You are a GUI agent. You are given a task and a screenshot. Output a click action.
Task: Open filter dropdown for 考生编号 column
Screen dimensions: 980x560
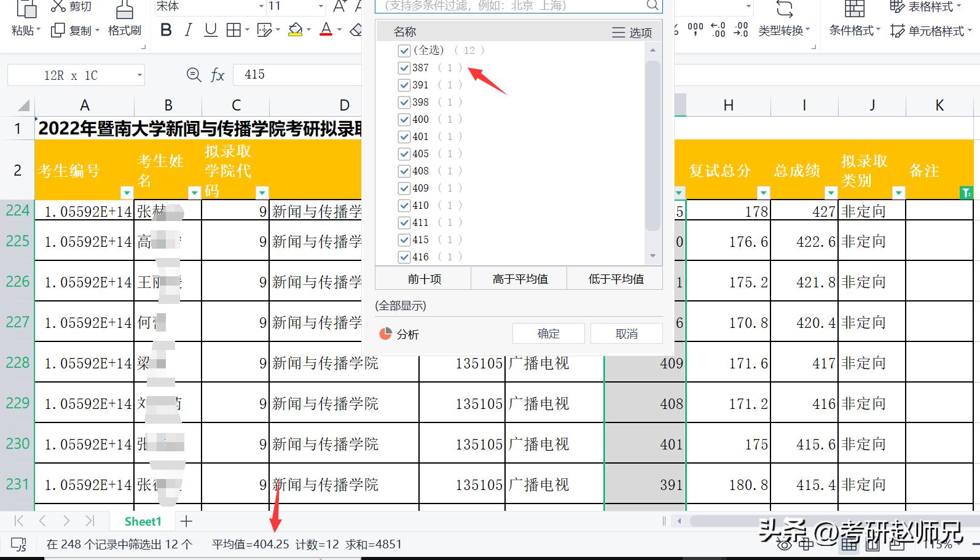point(127,193)
